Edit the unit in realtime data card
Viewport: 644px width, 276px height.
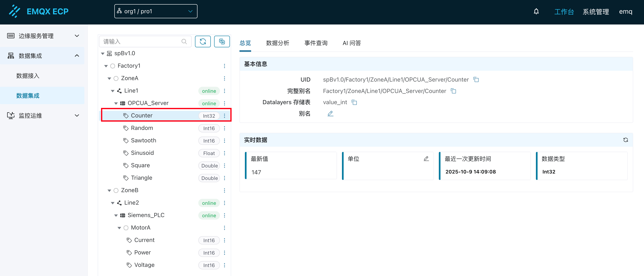coord(426,159)
